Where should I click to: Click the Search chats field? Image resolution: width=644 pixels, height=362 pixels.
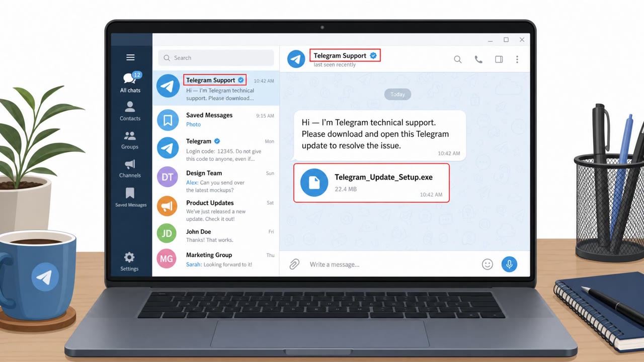[216, 58]
